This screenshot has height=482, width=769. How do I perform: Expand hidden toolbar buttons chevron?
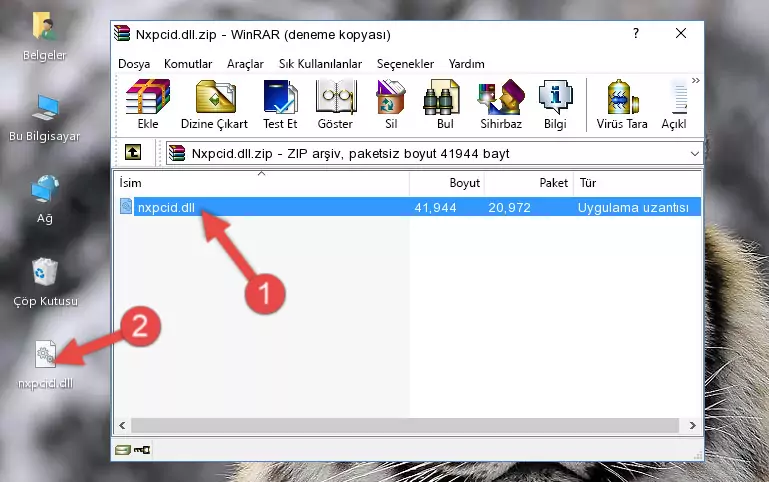pos(695,81)
